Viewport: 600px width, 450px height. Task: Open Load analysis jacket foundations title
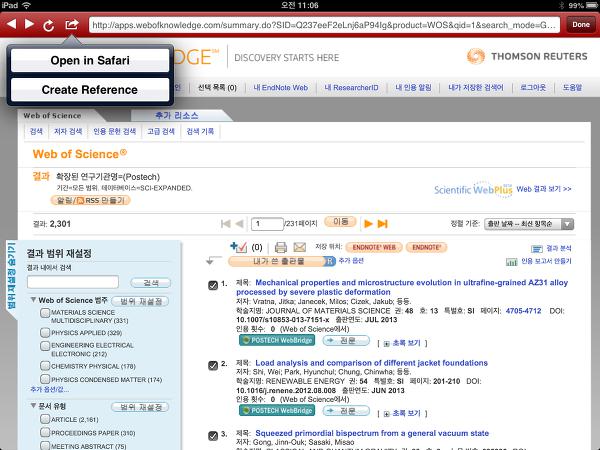pos(371,363)
